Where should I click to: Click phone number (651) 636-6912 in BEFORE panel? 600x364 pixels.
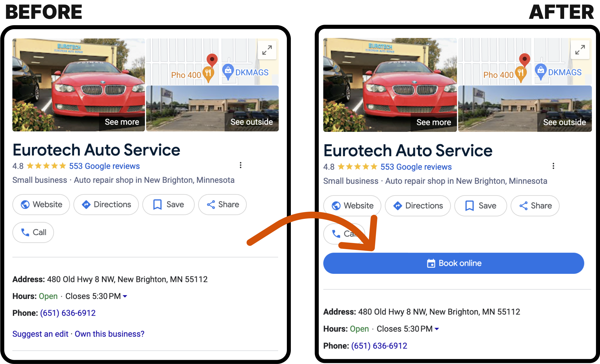68,313
